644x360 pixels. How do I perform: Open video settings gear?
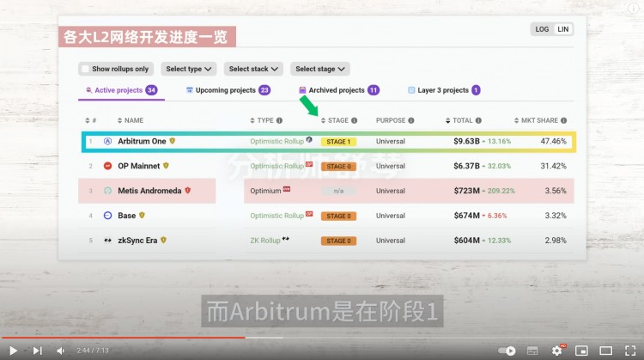click(557, 351)
